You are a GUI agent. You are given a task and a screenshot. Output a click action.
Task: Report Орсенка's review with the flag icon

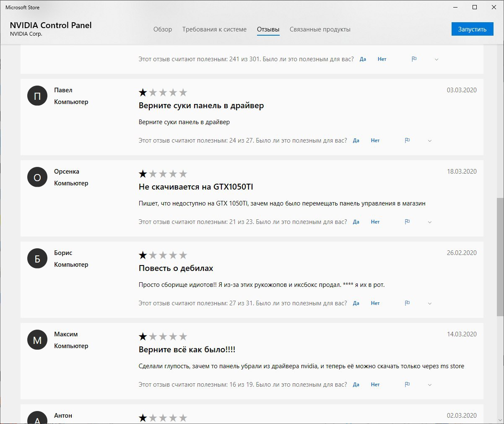click(407, 222)
